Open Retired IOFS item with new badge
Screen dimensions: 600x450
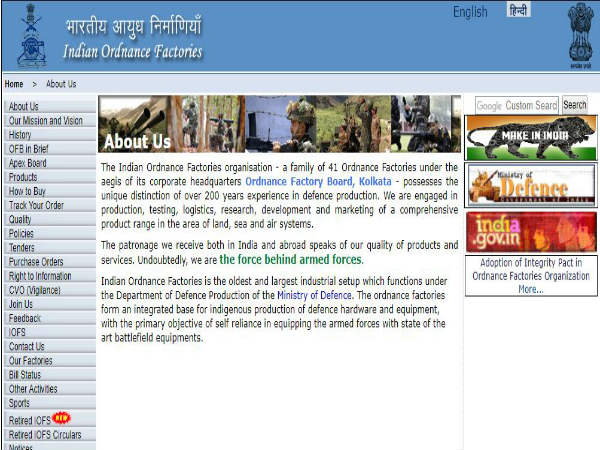pyautogui.click(x=31, y=420)
